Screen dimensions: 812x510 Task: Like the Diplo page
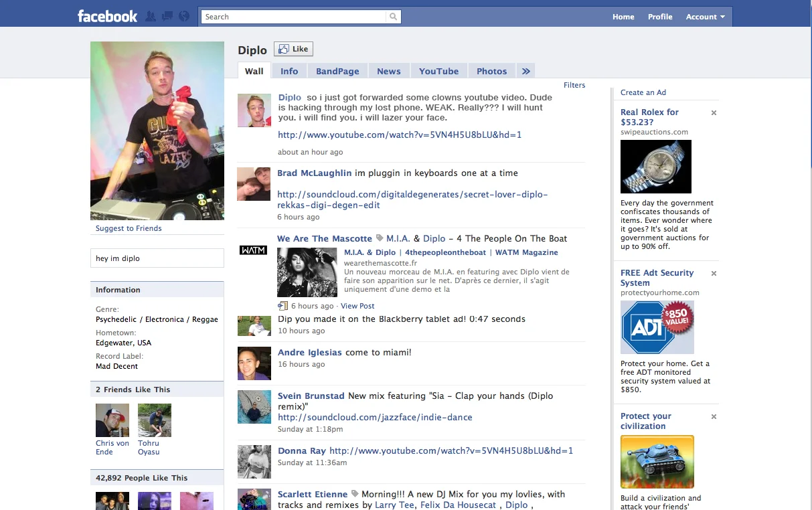tap(293, 49)
